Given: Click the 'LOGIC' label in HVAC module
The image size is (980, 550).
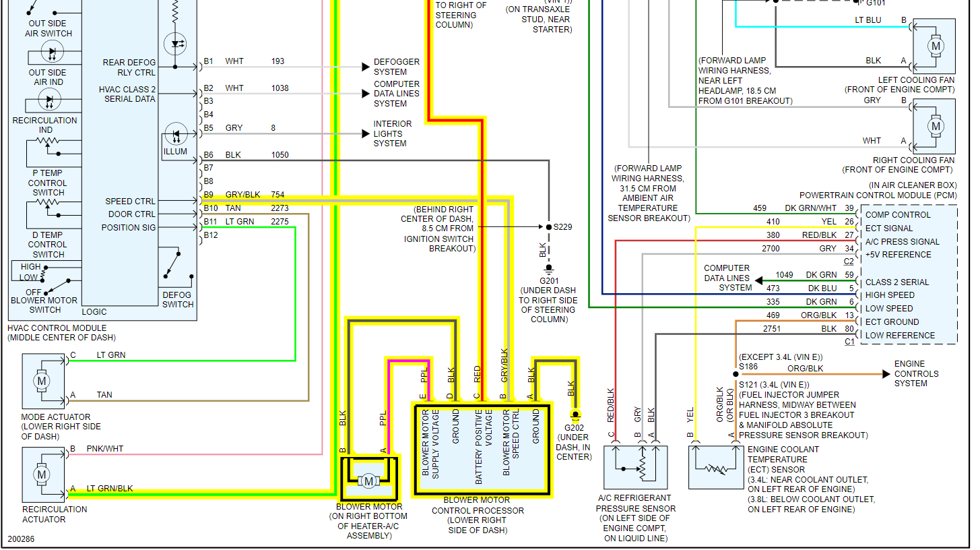Looking at the screenshot, I should click(94, 312).
